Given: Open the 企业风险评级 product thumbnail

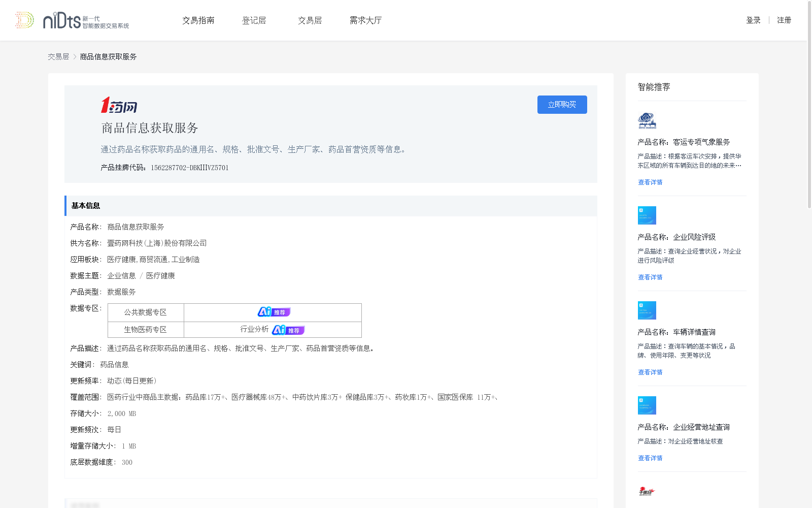Looking at the screenshot, I should (x=647, y=215).
